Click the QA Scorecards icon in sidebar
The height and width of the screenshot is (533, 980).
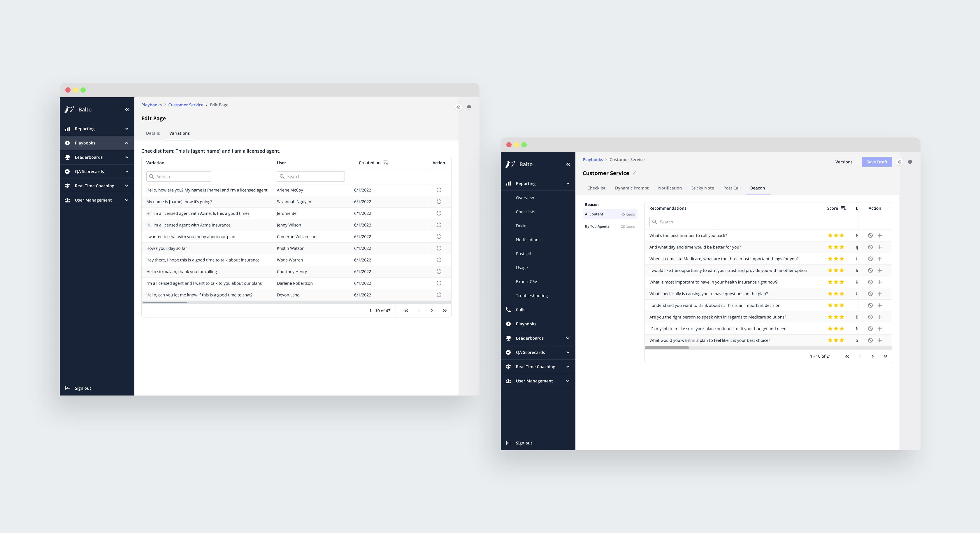pos(68,171)
